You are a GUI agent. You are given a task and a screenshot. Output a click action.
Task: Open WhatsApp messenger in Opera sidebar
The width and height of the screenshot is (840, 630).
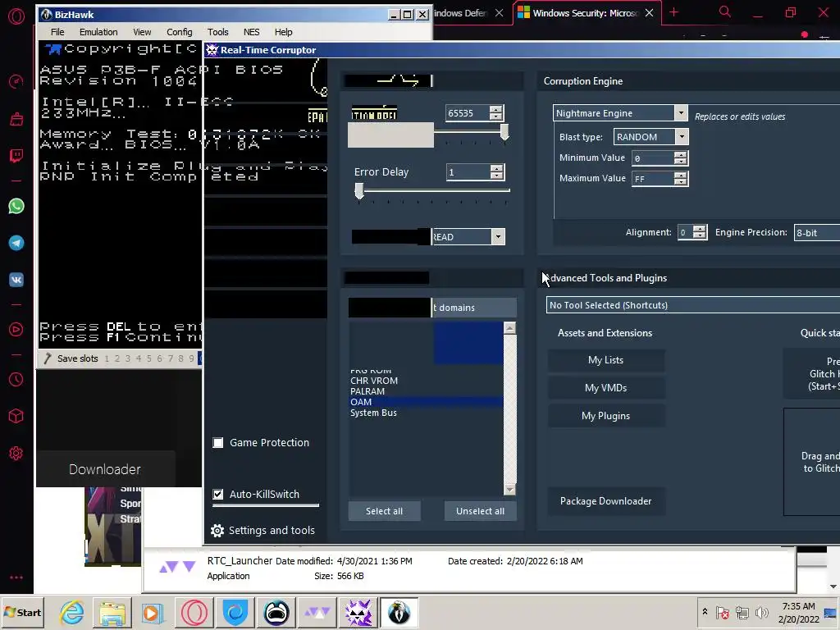[16, 206]
